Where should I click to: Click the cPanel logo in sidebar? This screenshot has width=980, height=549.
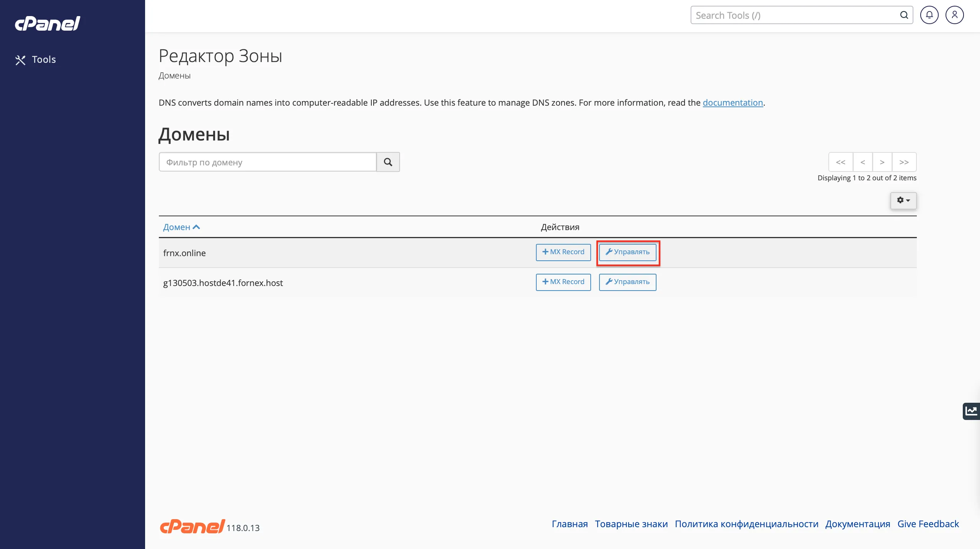47,24
